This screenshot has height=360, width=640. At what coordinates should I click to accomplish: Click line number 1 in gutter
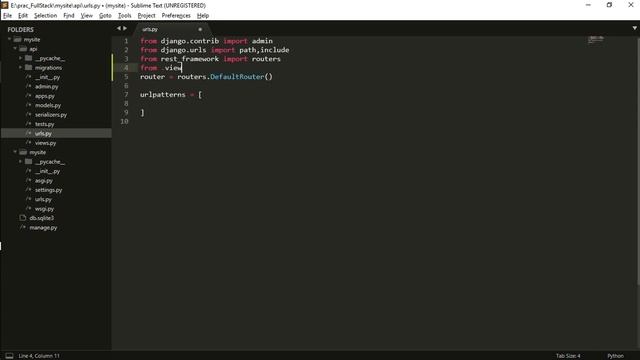pos(126,41)
